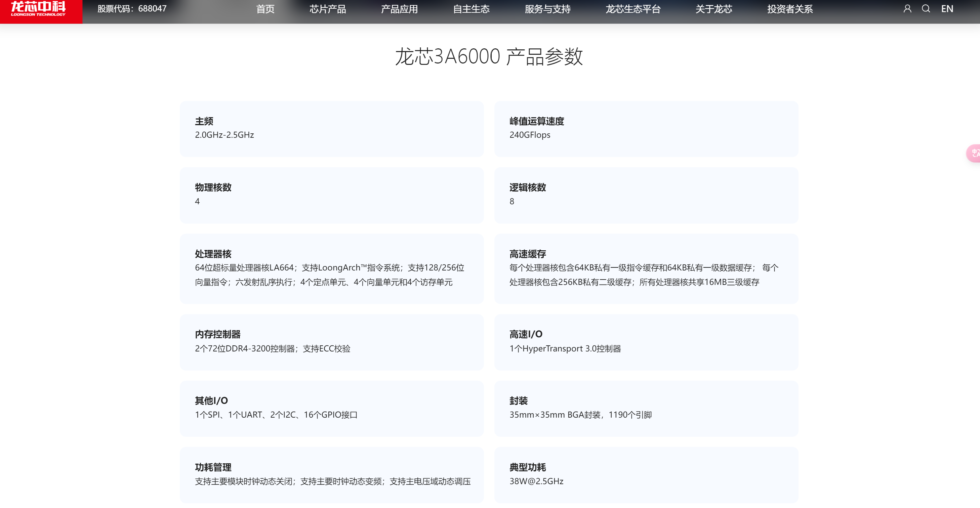Open 自主生态 menu
980x508 pixels.
(x=471, y=9)
